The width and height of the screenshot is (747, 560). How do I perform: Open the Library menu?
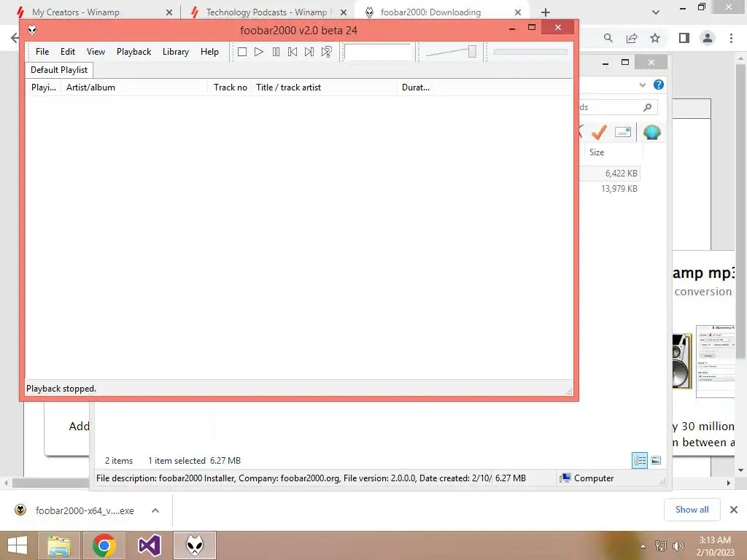pyautogui.click(x=176, y=52)
